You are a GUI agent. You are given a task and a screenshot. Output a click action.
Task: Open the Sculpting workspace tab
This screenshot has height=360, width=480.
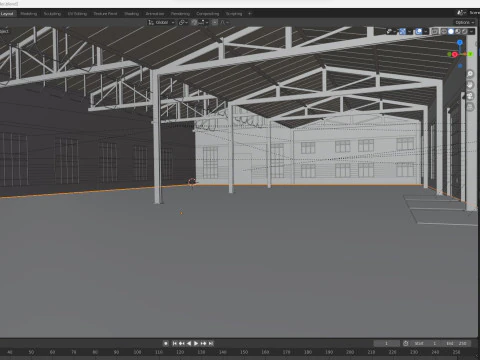(x=52, y=14)
